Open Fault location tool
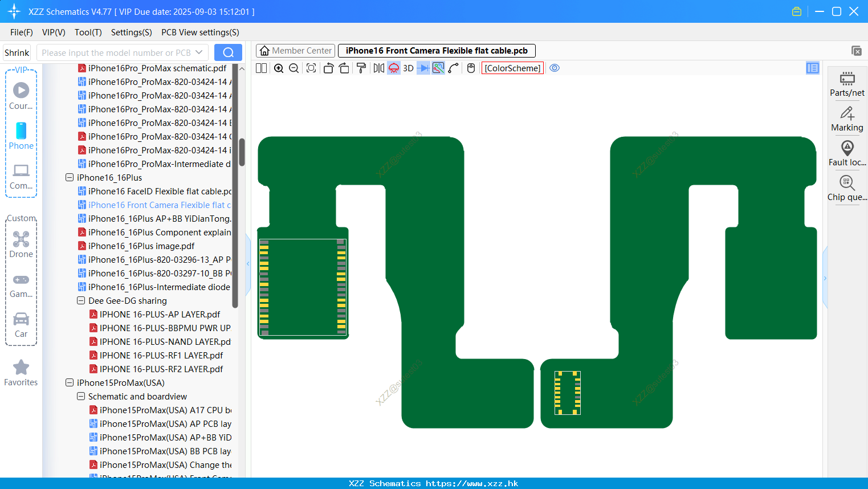 [847, 153]
